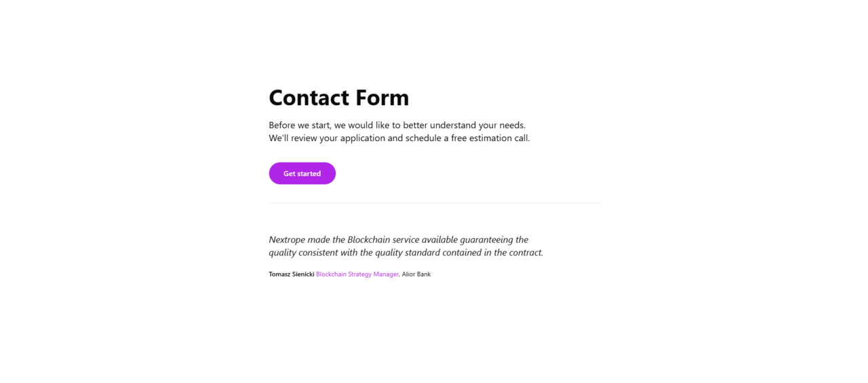
Task: Click the Contact Form heading
Action: [x=338, y=98]
